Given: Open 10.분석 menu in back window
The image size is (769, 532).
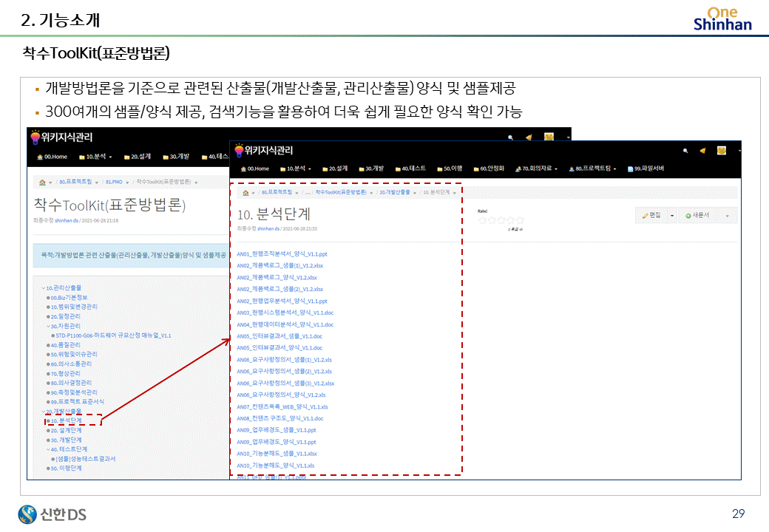Looking at the screenshot, I should (95, 157).
